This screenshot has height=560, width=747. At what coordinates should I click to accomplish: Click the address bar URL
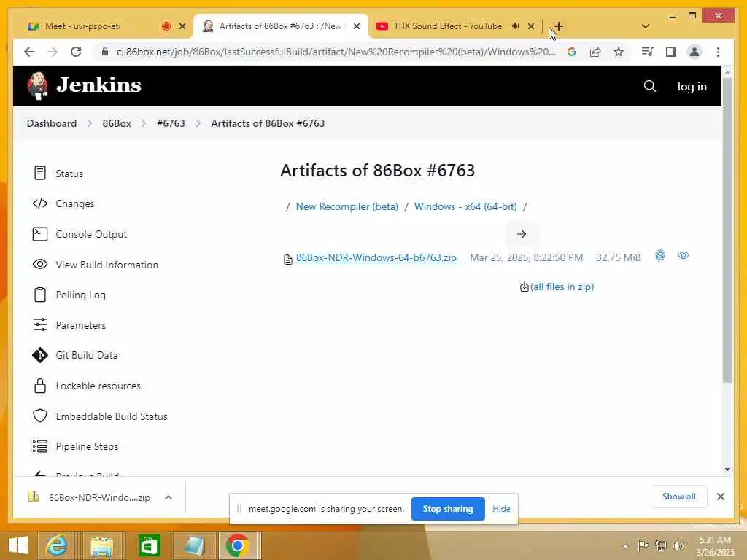(x=336, y=52)
